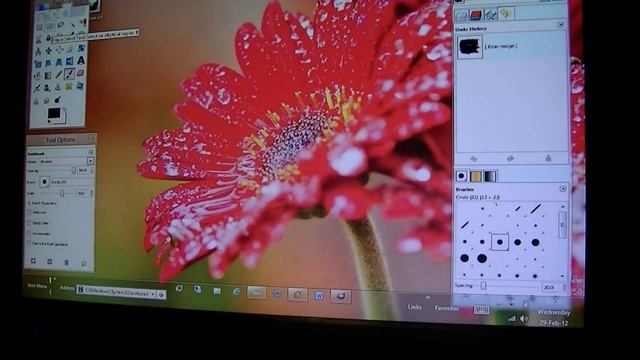
Task: Select the Clone stamp tool
Action: (58, 87)
